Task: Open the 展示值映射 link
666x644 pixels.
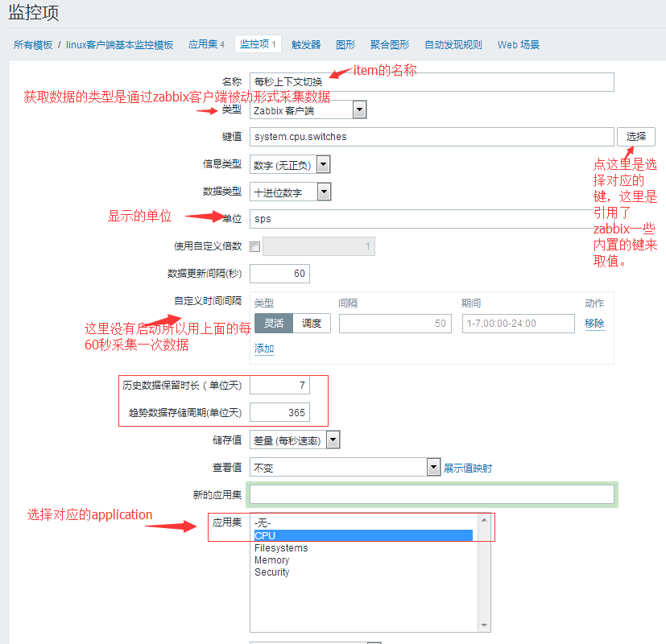Action: [x=467, y=468]
